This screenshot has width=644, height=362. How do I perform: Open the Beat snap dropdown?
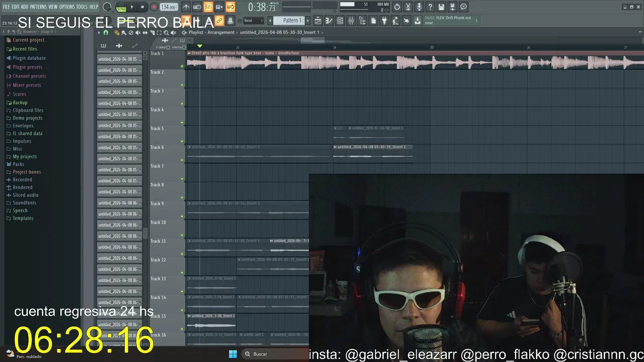253,21
